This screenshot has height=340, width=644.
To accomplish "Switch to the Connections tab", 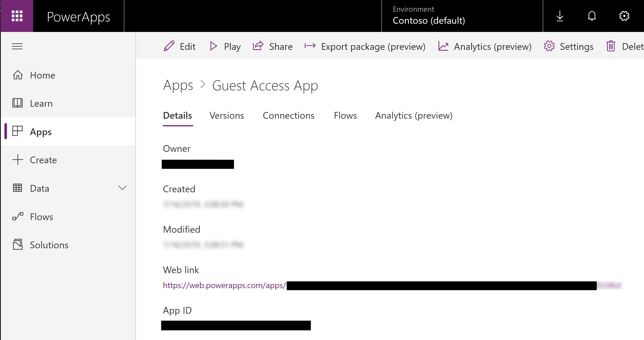I will click(x=288, y=115).
